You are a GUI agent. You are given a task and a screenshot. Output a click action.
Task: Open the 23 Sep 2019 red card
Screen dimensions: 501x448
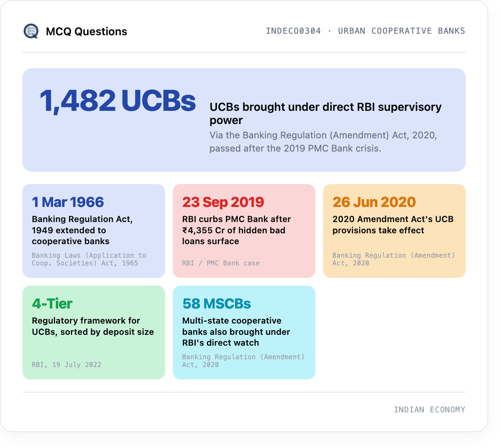[244, 231]
